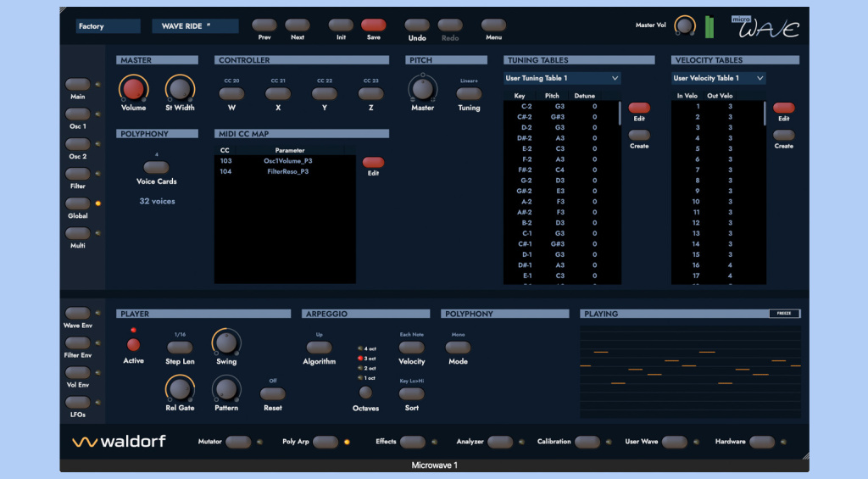Viewport: 868px width, 479px height.
Task: Toggle the player Active button
Action: (x=133, y=345)
